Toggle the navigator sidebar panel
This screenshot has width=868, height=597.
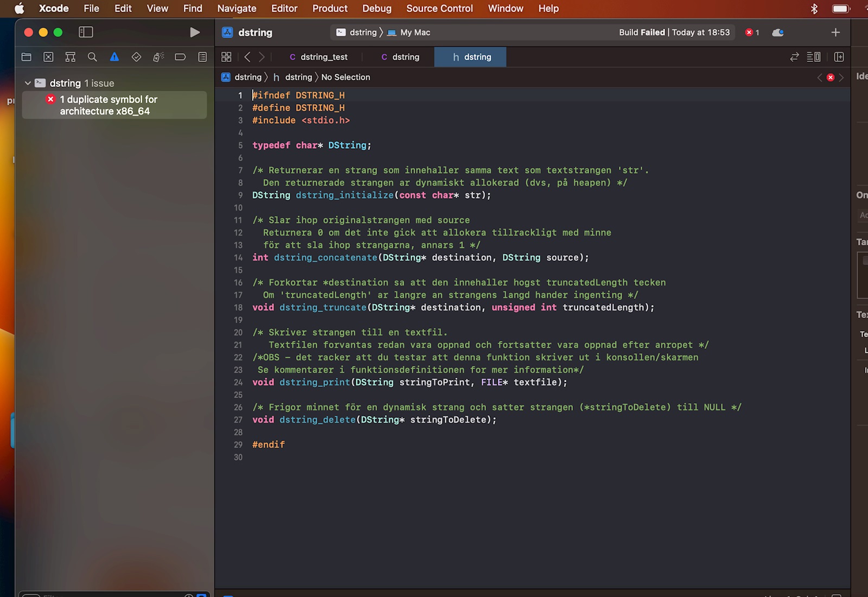tap(86, 33)
